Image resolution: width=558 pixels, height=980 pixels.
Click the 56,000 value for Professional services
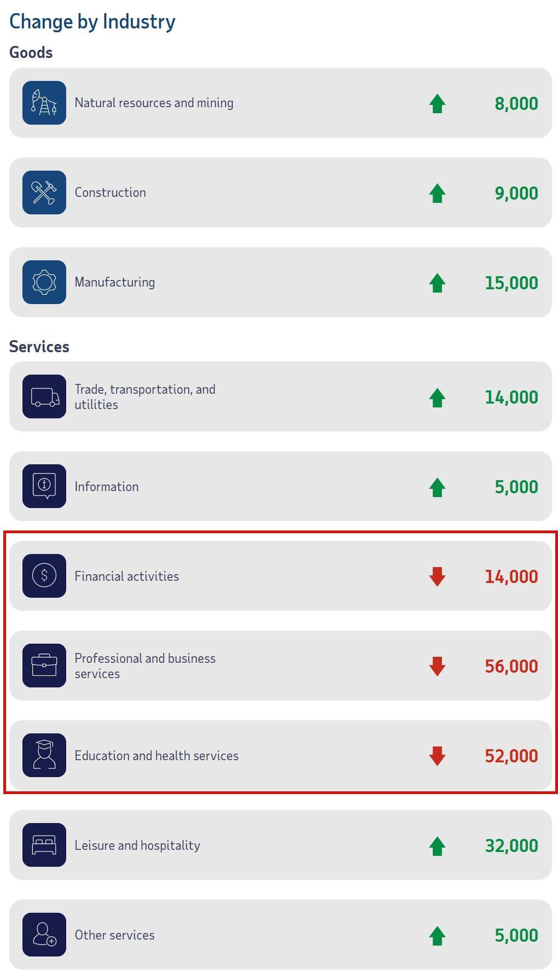pyautogui.click(x=511, y=666)
